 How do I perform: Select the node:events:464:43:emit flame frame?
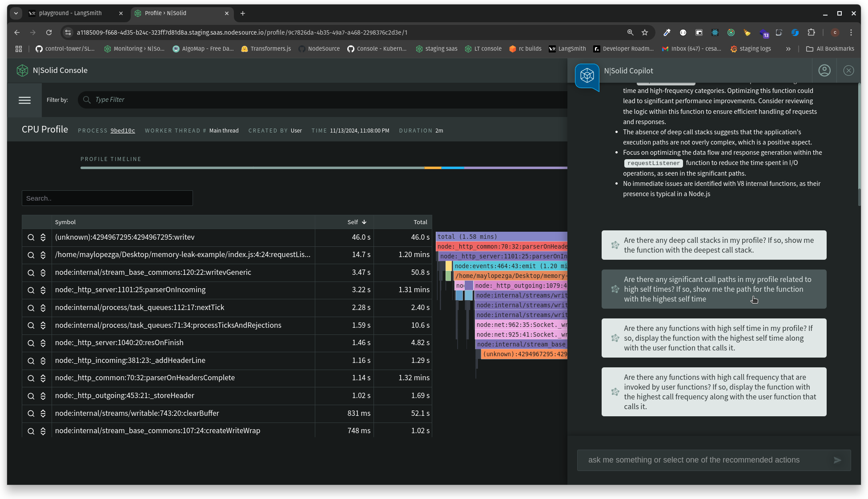(x=510, y=266)
